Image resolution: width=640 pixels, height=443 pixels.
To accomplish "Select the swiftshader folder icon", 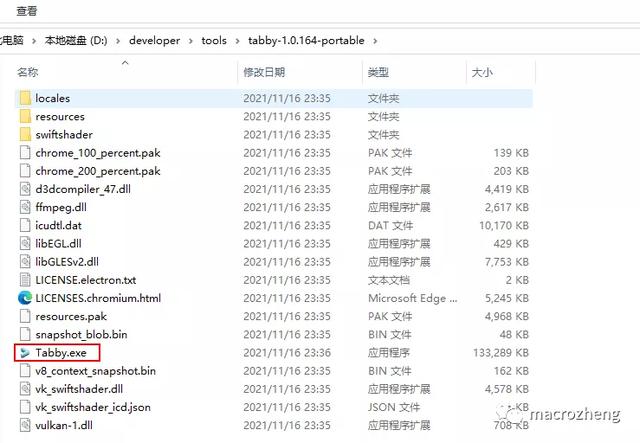I will (x=25, y=134).
